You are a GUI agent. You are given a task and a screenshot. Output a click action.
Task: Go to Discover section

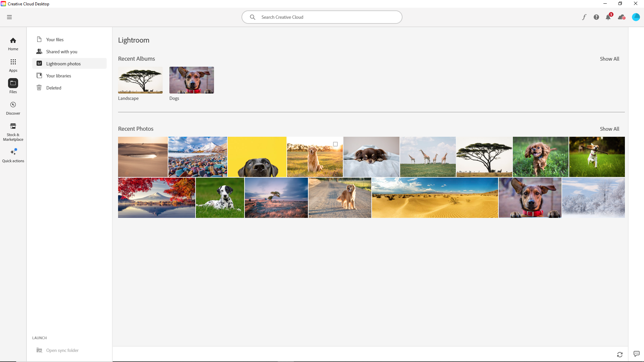[13, 107]
